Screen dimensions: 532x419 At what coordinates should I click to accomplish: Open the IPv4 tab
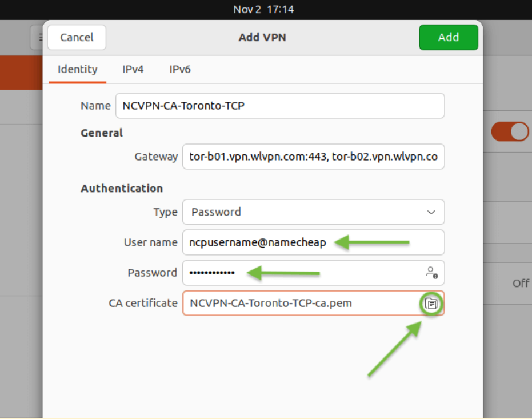pos(133,69)
